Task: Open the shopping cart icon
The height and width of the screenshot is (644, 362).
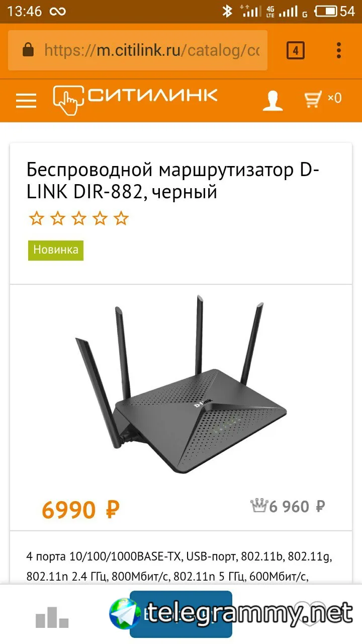Action: pos(323,99)
